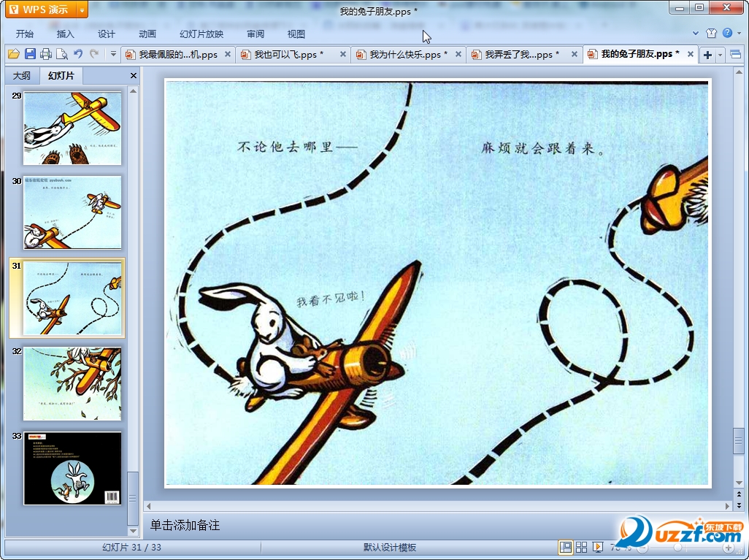Switch to Normal view icon in status bar
749x560 pixels.
tap(566, 547)
